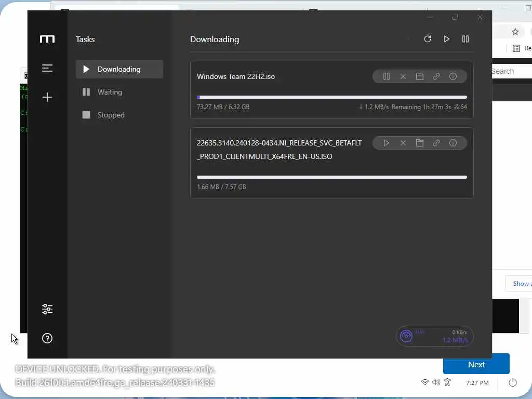Click the Next button behind Motrix
Image resolution: width=532 pixels, height=399 pixels.
coord(476,365)
